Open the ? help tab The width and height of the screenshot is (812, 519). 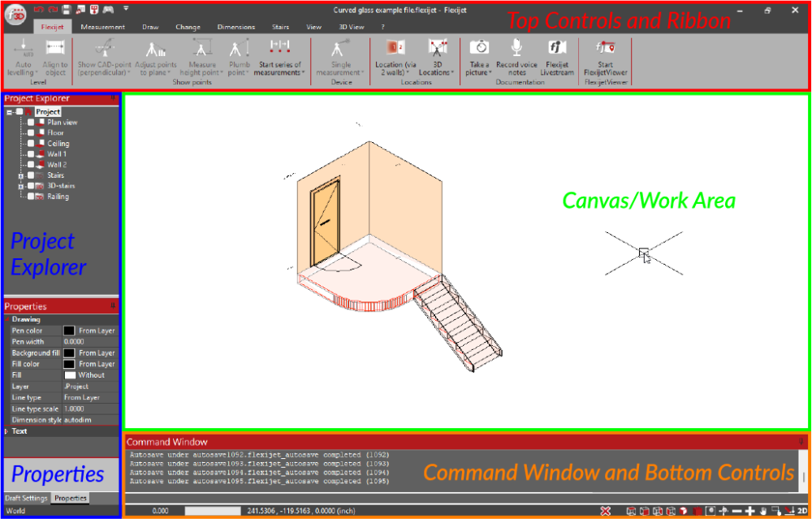coord(382,27)
